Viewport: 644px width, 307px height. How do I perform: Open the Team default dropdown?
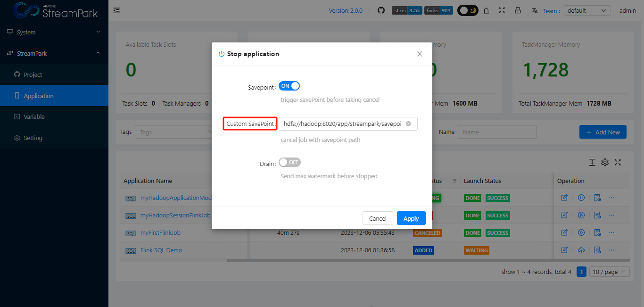pyautogui.click(x=587, y=10)
